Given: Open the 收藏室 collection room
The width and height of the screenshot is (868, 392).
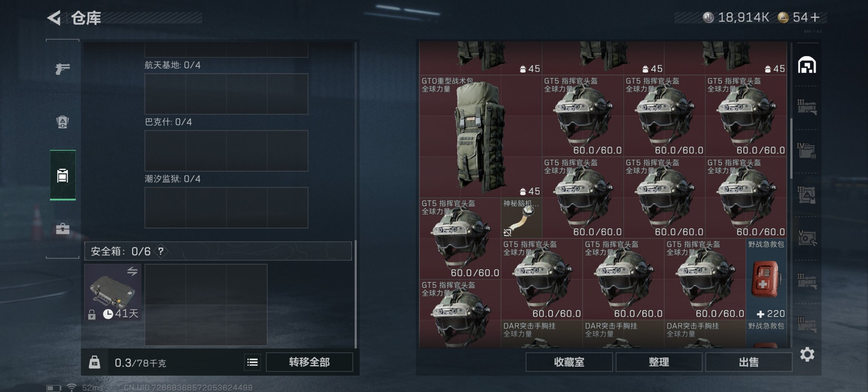Looking at the screenshot, I should (569, 362).
